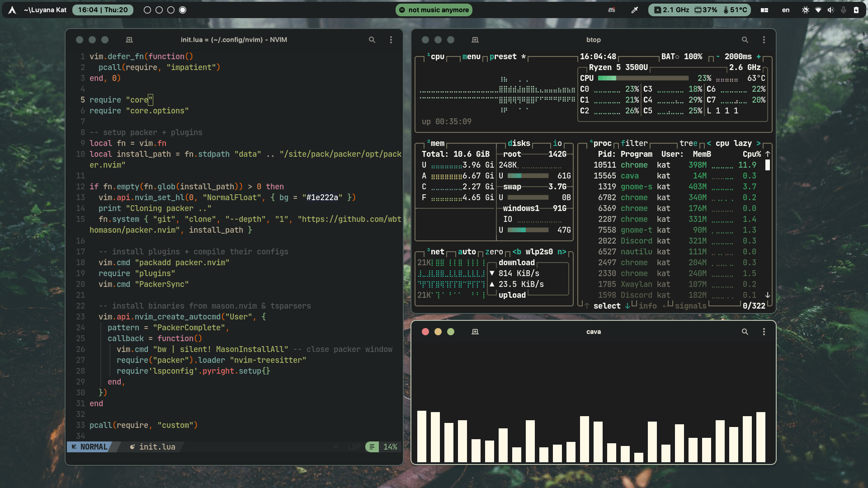Open the brightness indicator in top bar
This screenshot has width=868, height=488.
806,10
